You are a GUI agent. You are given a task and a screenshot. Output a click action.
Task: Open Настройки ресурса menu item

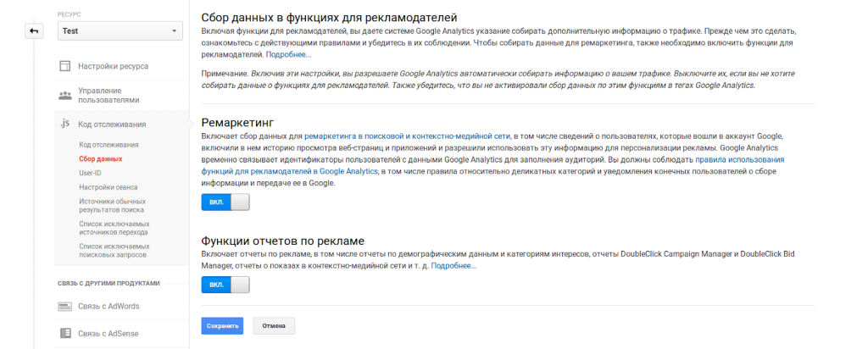tap(113, 66)
